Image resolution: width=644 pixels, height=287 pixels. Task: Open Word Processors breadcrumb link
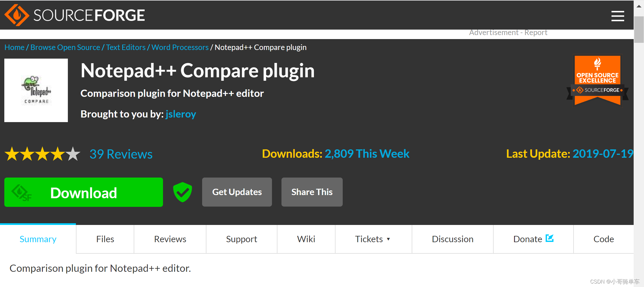(x=180, y=47)
